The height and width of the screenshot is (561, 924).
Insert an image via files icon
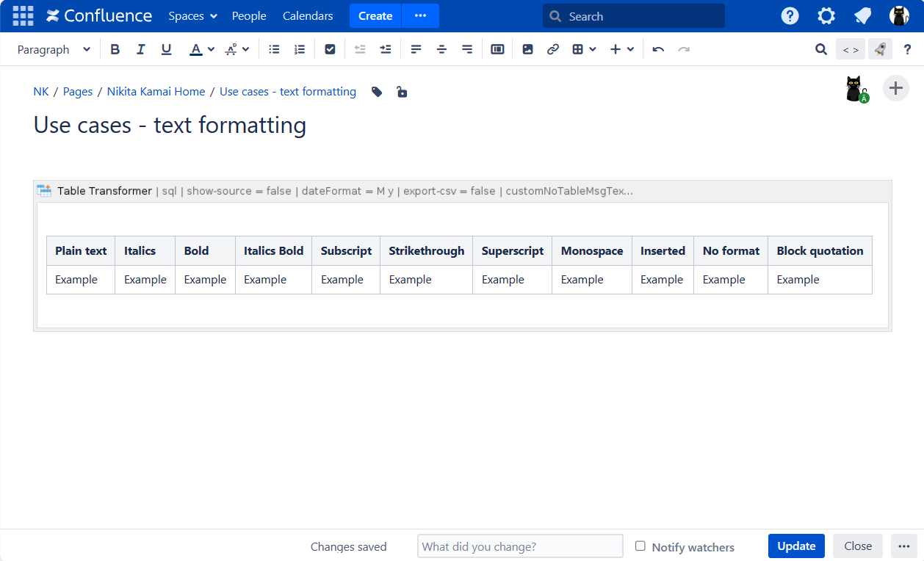click(527, 49)
